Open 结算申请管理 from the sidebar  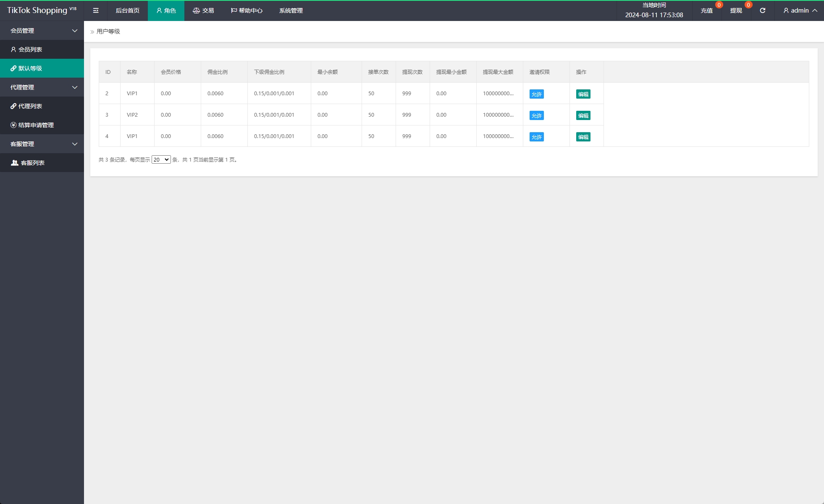pyautogui.click(x=36, y=125)
